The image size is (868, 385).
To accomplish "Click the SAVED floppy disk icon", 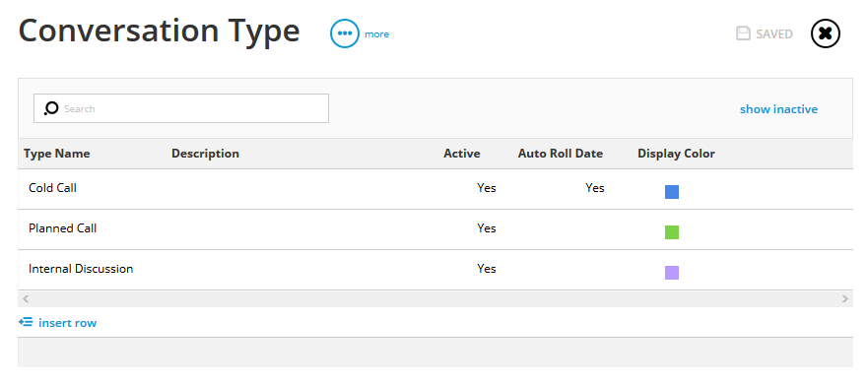I will [743, 33].
